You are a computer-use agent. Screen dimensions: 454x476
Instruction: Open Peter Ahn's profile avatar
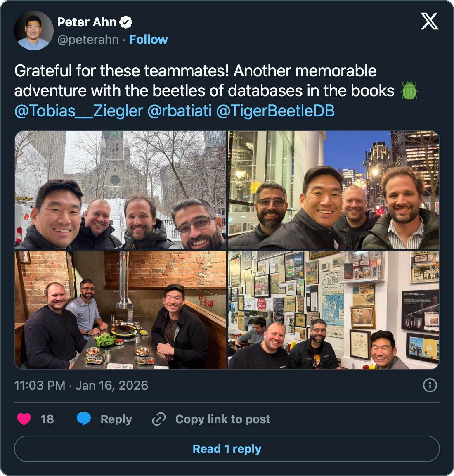(34, 31)
